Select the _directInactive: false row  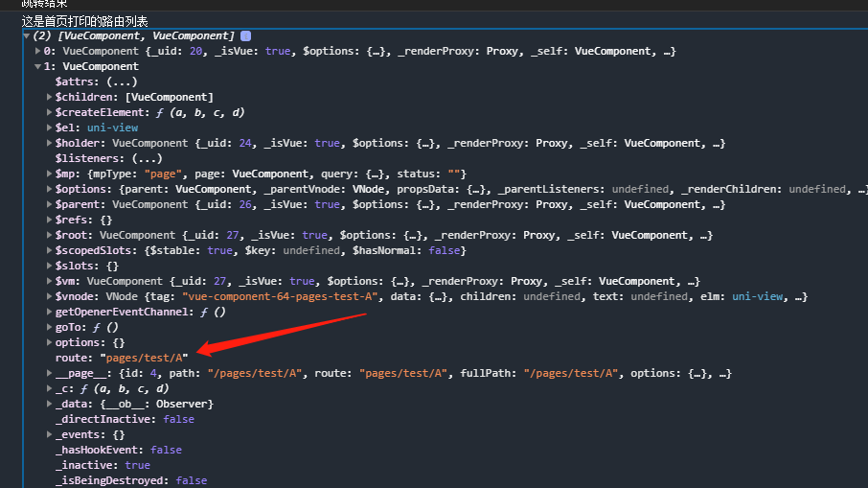[x=125, y=419]
